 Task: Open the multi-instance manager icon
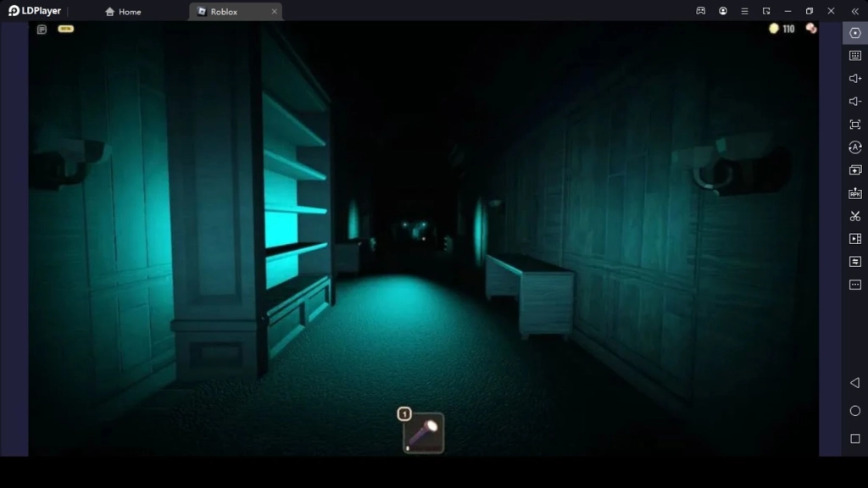click(x=854, y=170)
